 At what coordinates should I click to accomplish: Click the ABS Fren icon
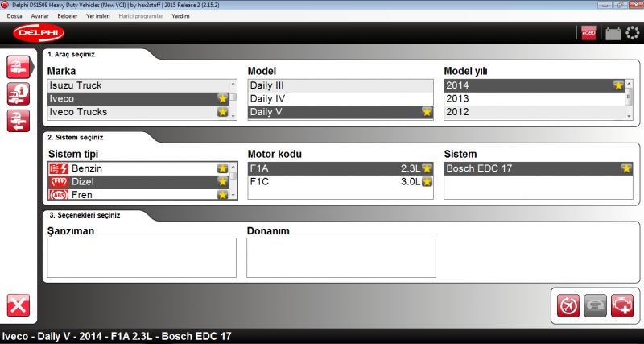(58, 195)
